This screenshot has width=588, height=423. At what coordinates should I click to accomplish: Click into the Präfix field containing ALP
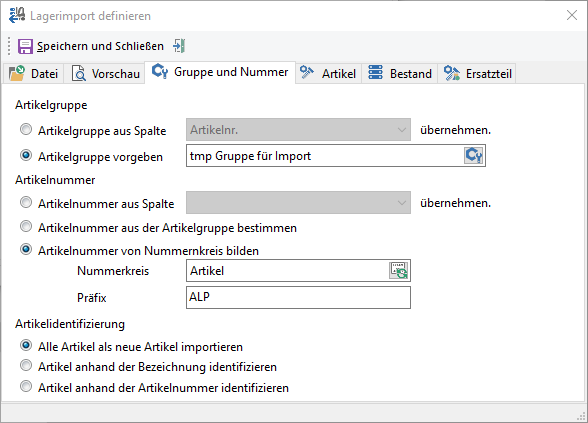click(x=298, y=297)
